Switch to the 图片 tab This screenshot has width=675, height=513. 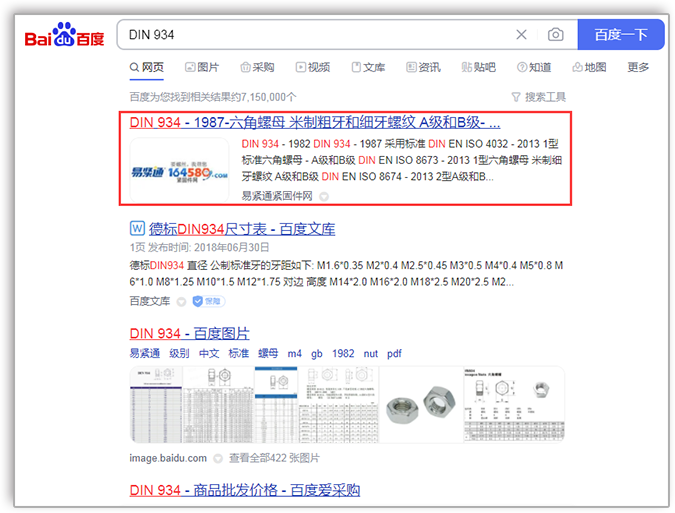pyautogui.click(x=201, y=67)
